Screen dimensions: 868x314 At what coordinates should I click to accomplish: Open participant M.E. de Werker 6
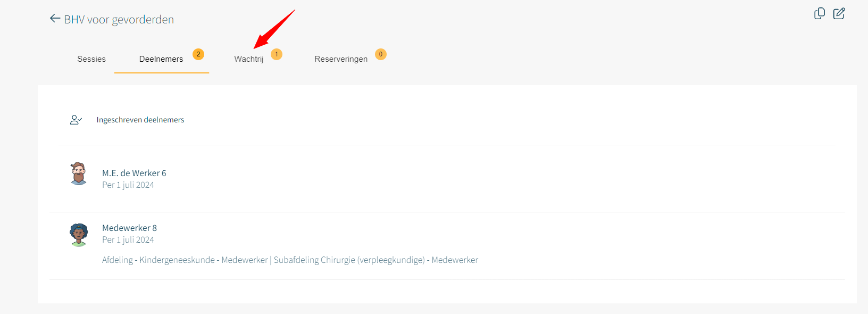134,173
